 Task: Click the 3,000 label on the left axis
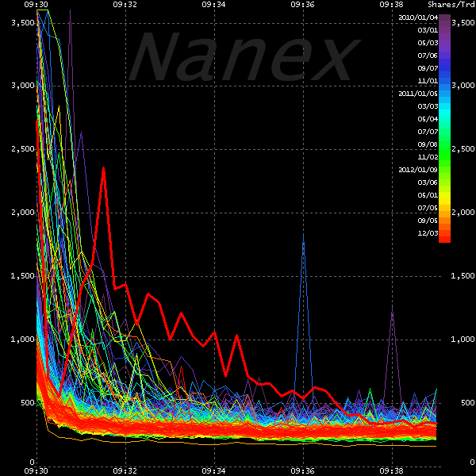pyautogui.click(x=22, y=86)
